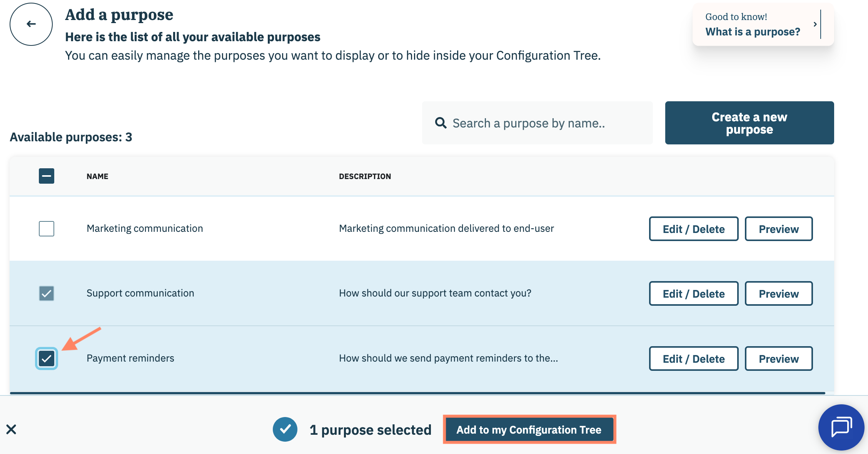Screen dimensions: 868x454
Task: Uncheck the Support communication checkbox
Action: 47,293
